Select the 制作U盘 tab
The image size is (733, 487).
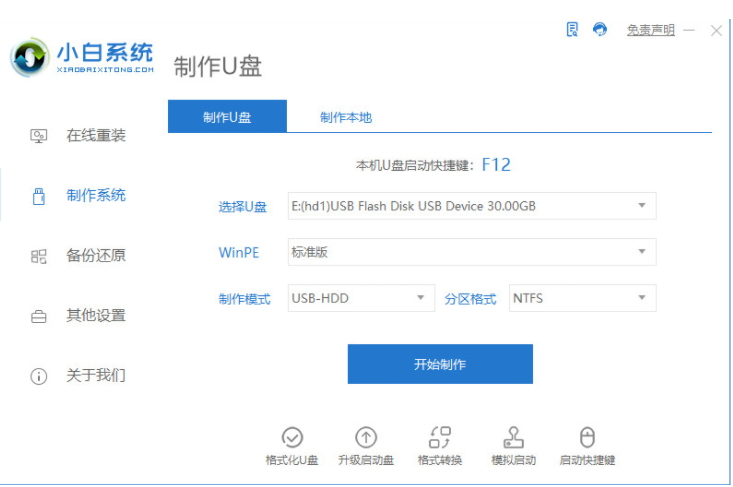(x=227, y=116)
